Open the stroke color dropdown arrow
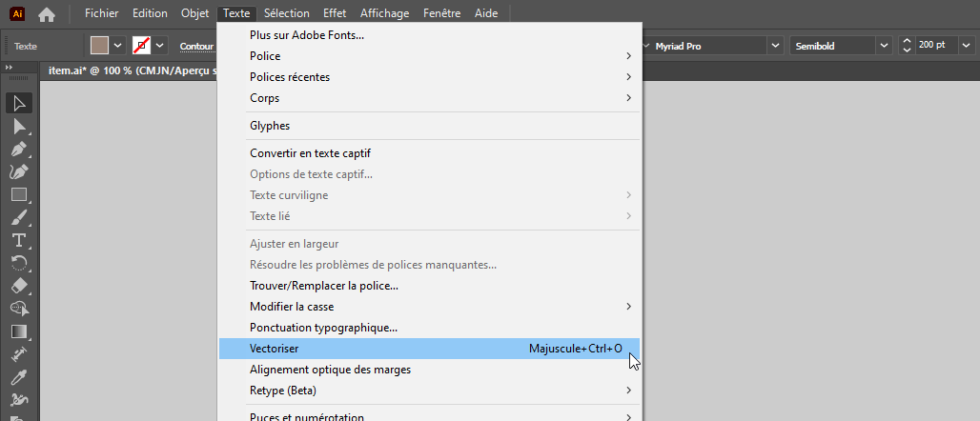The image size is (980, 421). (x=160, y=45)
